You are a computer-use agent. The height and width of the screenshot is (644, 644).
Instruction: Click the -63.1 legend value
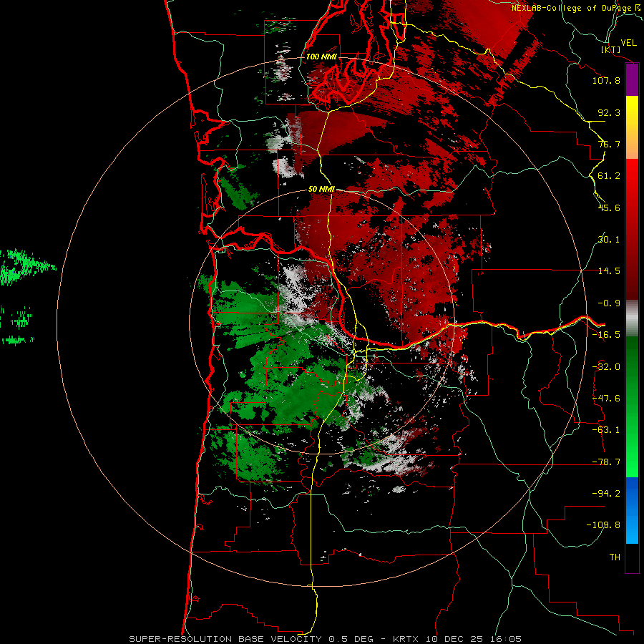pyautogui.click(x=606, y=430)
